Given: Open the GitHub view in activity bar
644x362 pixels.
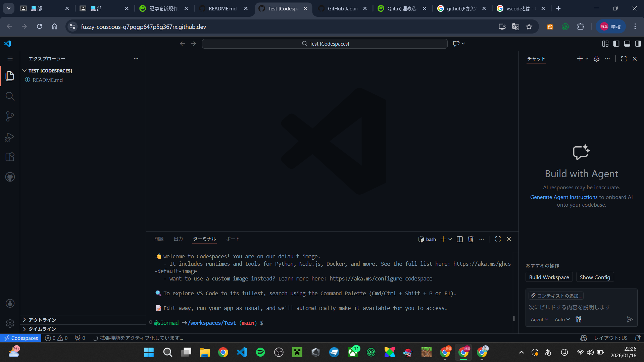Looking at the screenshot, I should (10, 177).
